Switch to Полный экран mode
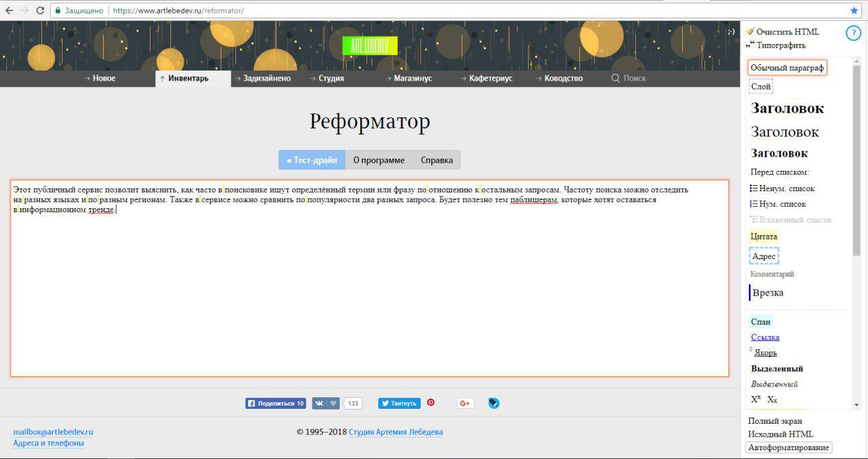The height and width of the screenshot is (459, 868). click(775, 421)
